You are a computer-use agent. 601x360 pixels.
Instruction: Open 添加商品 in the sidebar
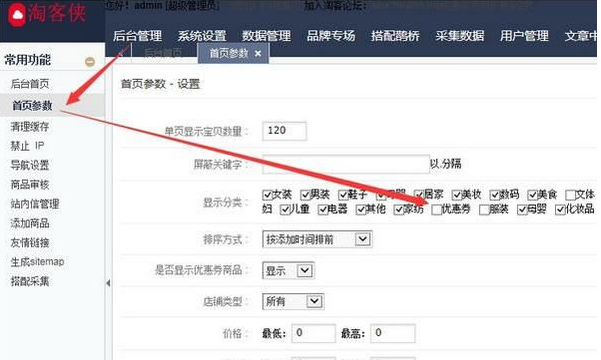[30, 224]
